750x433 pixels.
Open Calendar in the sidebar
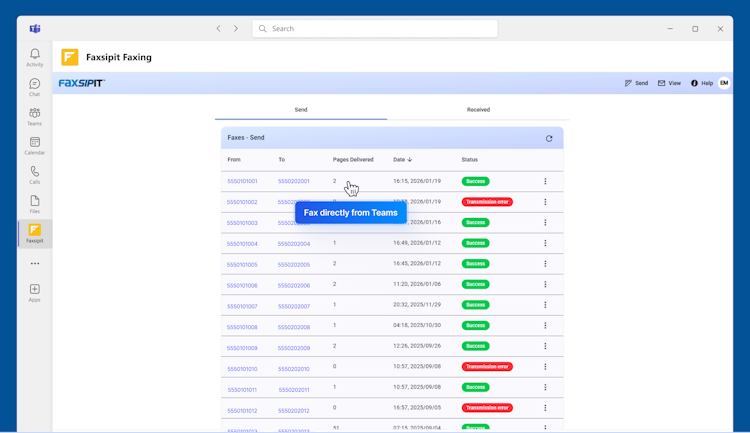tap(34, 145)
